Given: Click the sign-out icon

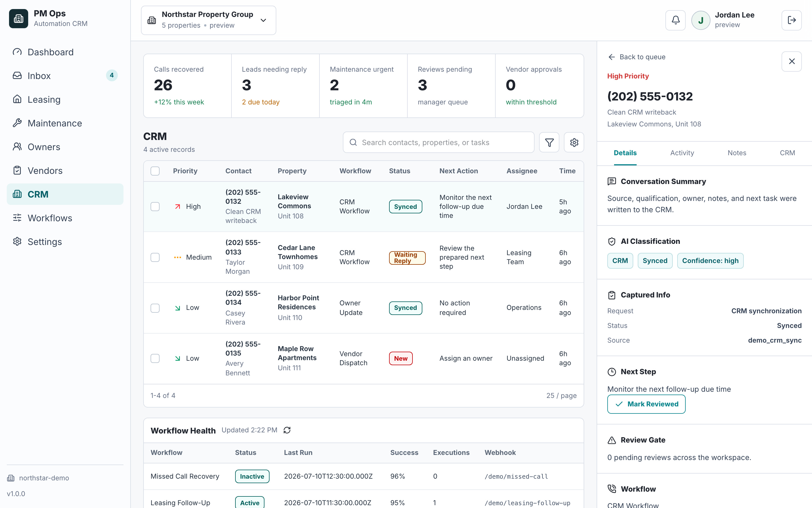Looking at the screenshot, I should [x=791, y=20].
